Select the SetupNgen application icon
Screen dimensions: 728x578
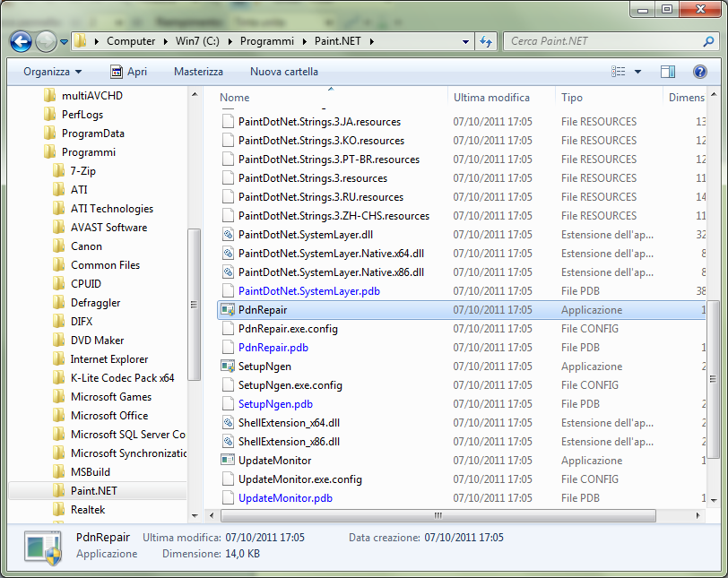pyautogui.click(x=228, y=366)
